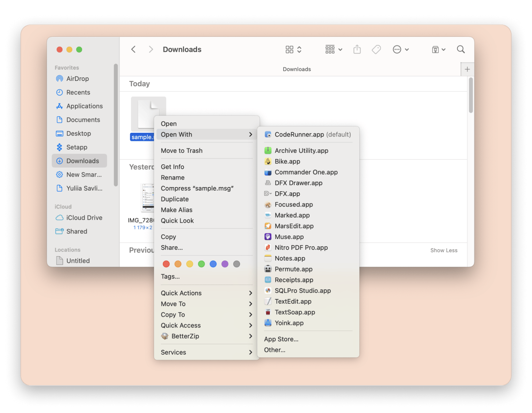The image size is (532, 413).
Task: Select TextEdit.app in the Open With list
Action: coord(293,301)
